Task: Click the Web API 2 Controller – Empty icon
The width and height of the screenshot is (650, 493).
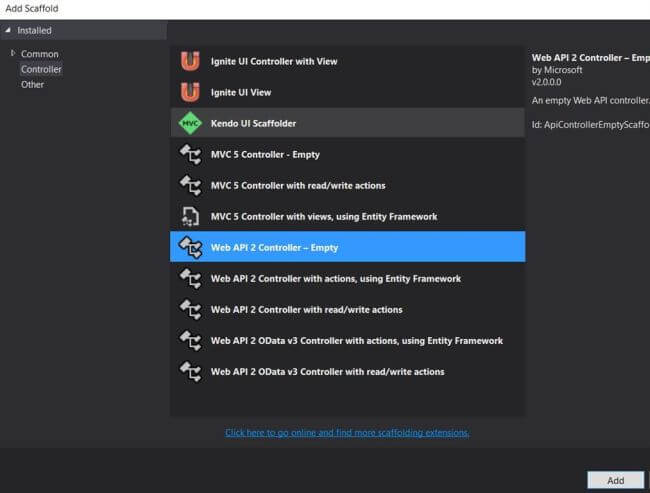Action: coord(190,247)
